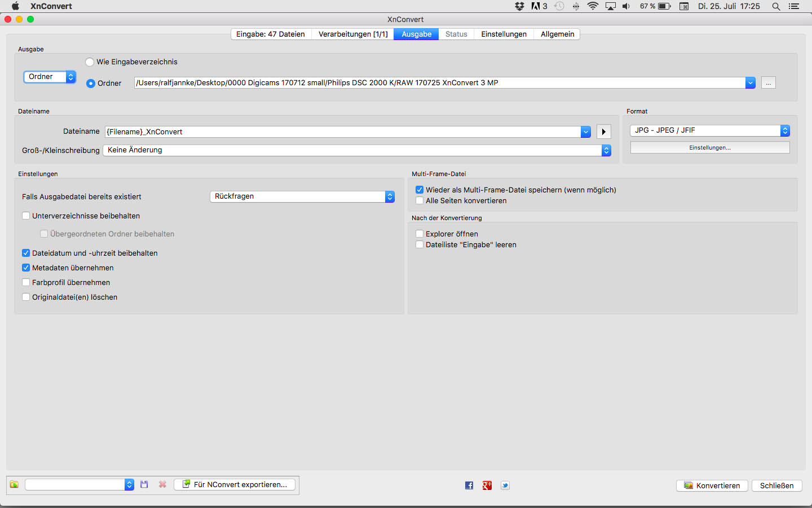Click the Twitter share icon

[x=505, y=485]
